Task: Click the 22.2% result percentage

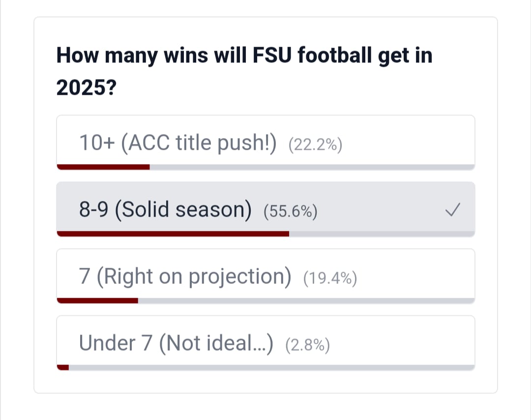Action: pos(315,145)
